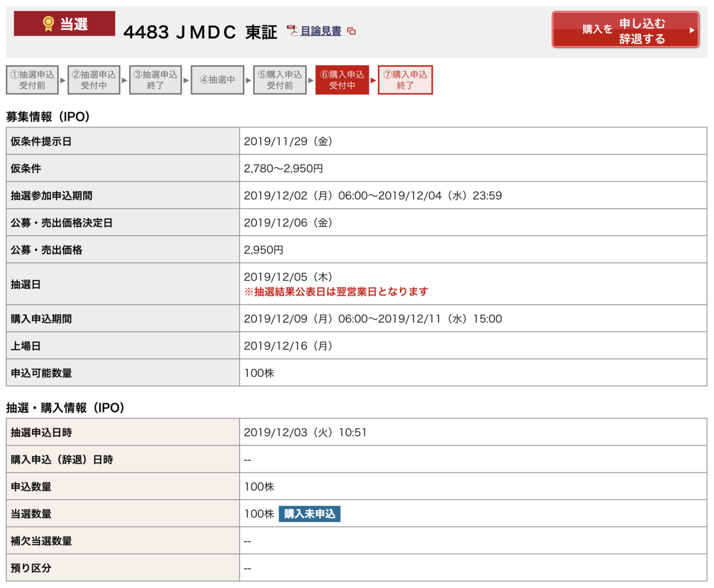Click the -- value in 預り区分 row

248,569
